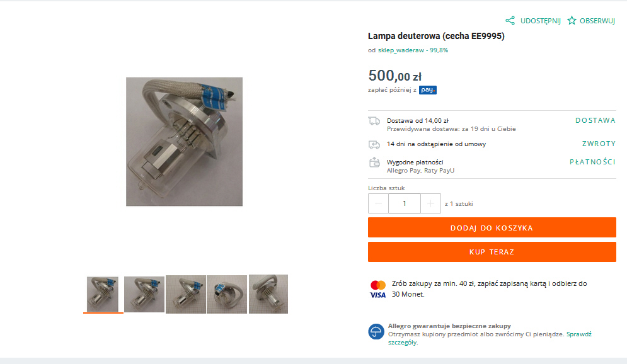Image resolution: width=627 pixels, height=364 pixels.
Task: Decrease quantity with the minus button
Action: 378,204
